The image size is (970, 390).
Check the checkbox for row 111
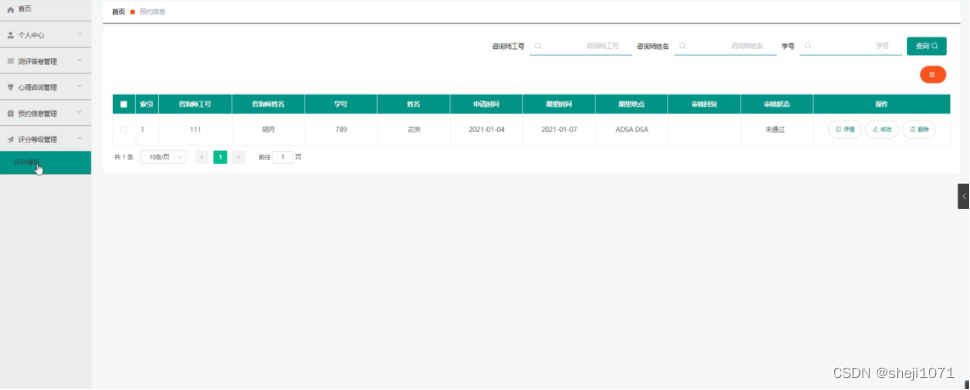(x=124, y=129)
